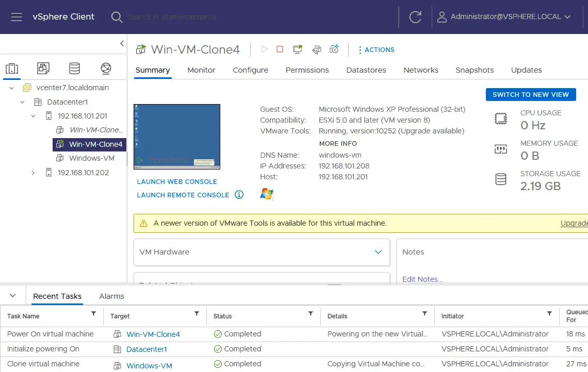Click the search magnifier icon
588x372 pixels.
tap(117, 17)
